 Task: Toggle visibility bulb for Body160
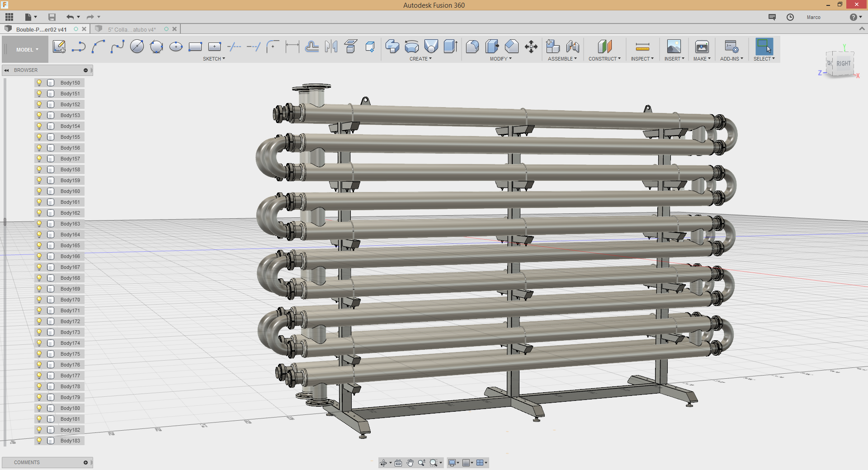[x=39, y=191]
